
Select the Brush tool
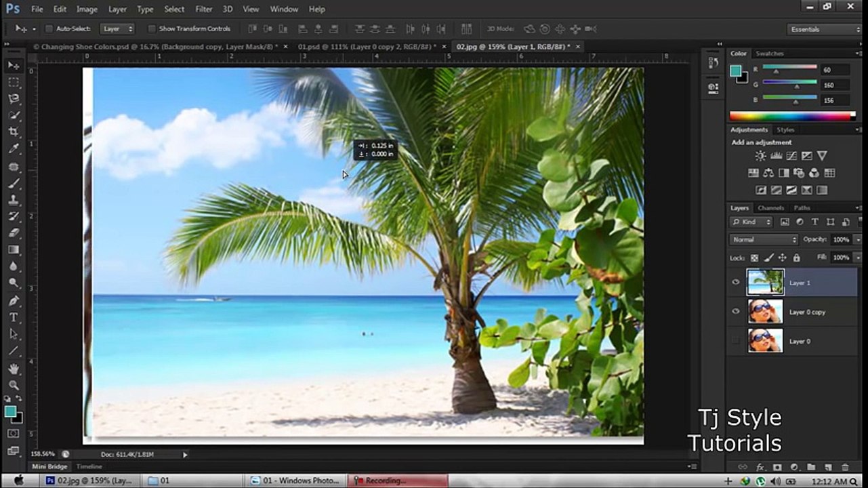click(14, 183)
